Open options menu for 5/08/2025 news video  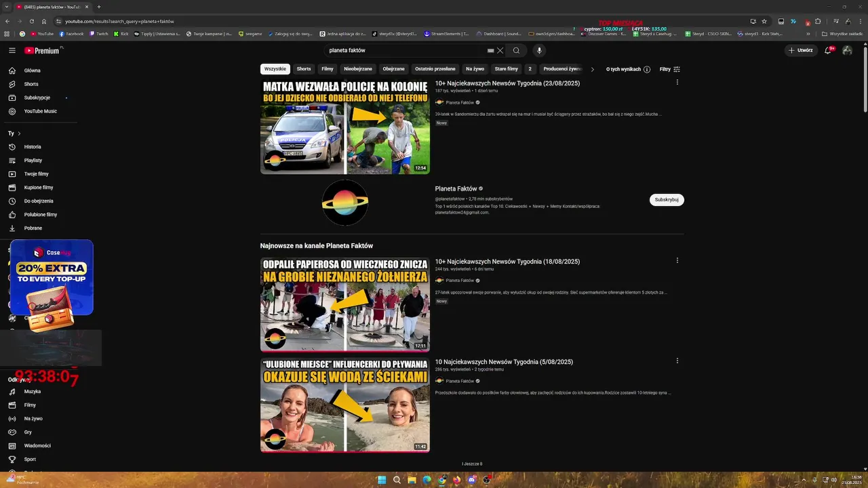[x=677, y=361]
